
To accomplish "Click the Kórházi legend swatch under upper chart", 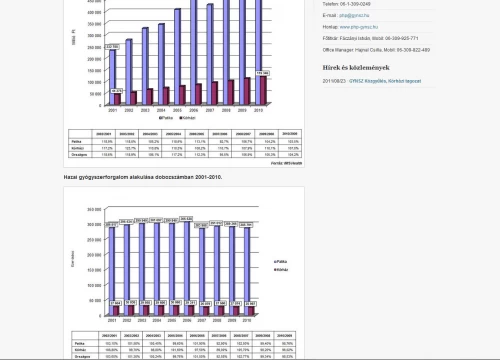I will tap(181, 118).
